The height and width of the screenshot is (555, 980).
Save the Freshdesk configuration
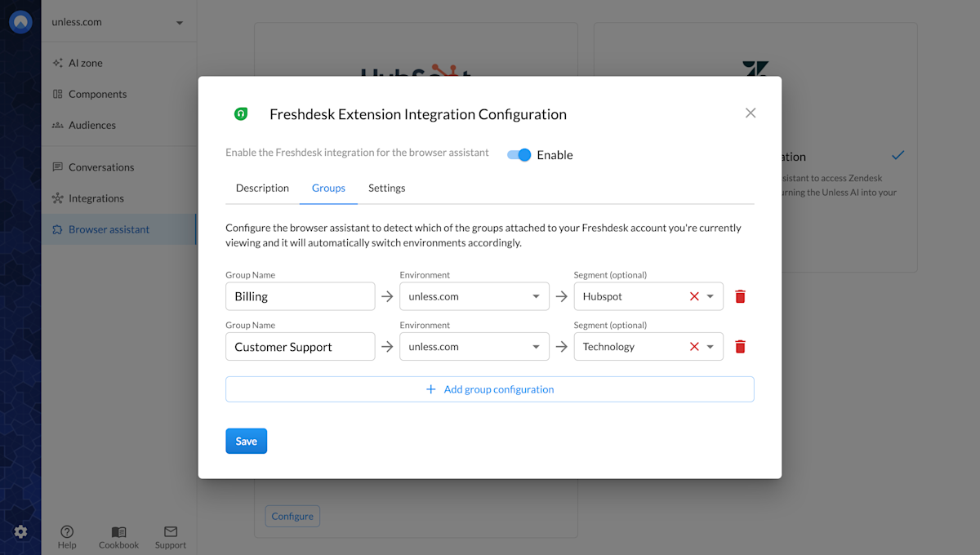(246, 440)
